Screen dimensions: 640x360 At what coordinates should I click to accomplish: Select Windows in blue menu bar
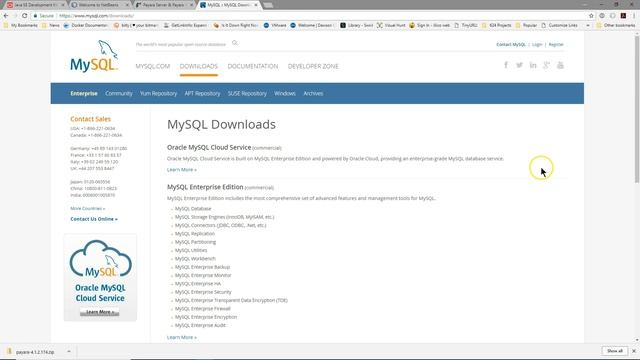coord(284,93)
